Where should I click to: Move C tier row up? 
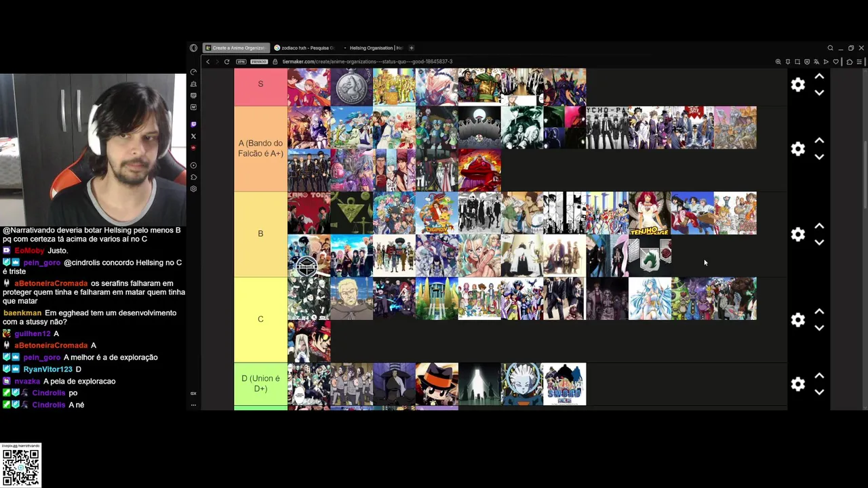[x=819, y=311]
